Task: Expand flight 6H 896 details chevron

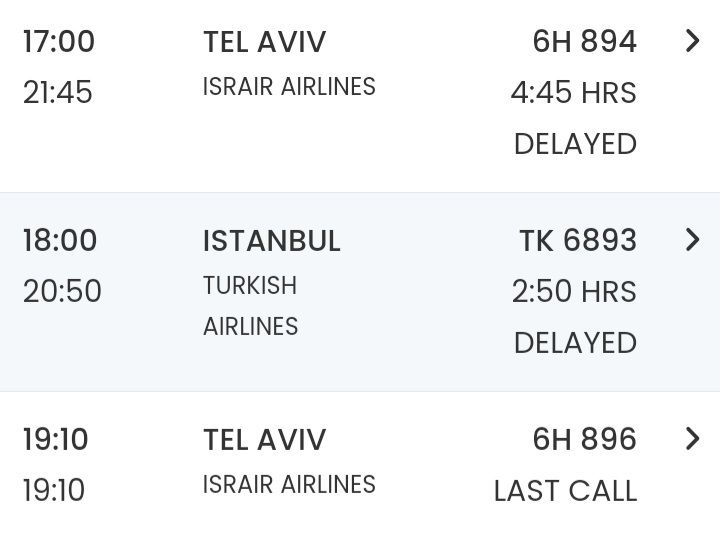Action: (692, 439)
